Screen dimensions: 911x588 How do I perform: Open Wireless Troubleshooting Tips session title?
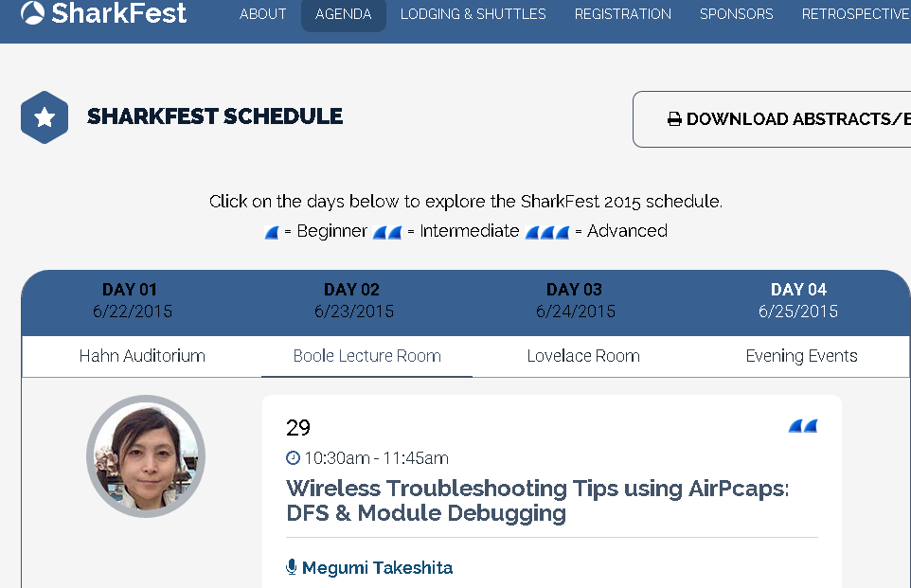(x=538, y=500)
